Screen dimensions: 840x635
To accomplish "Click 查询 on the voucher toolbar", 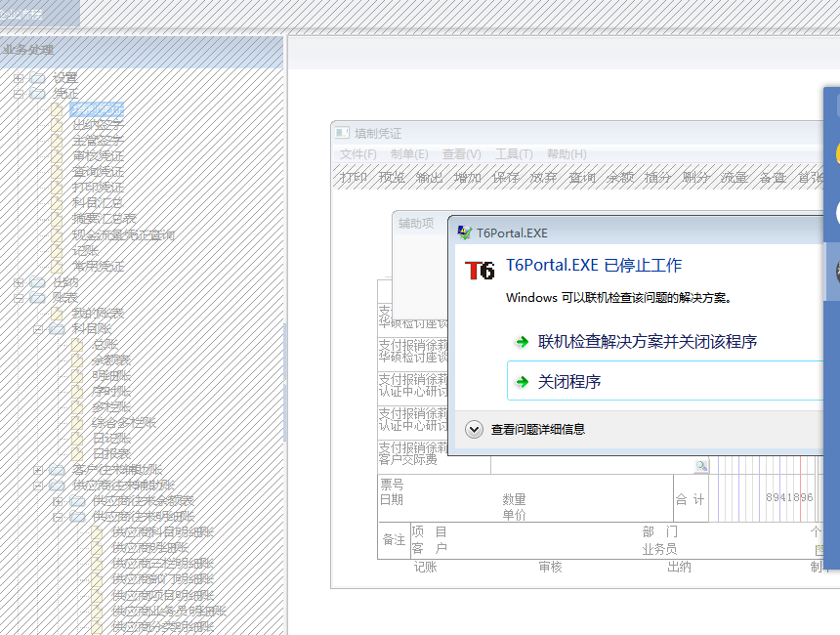I will (582, 177).
